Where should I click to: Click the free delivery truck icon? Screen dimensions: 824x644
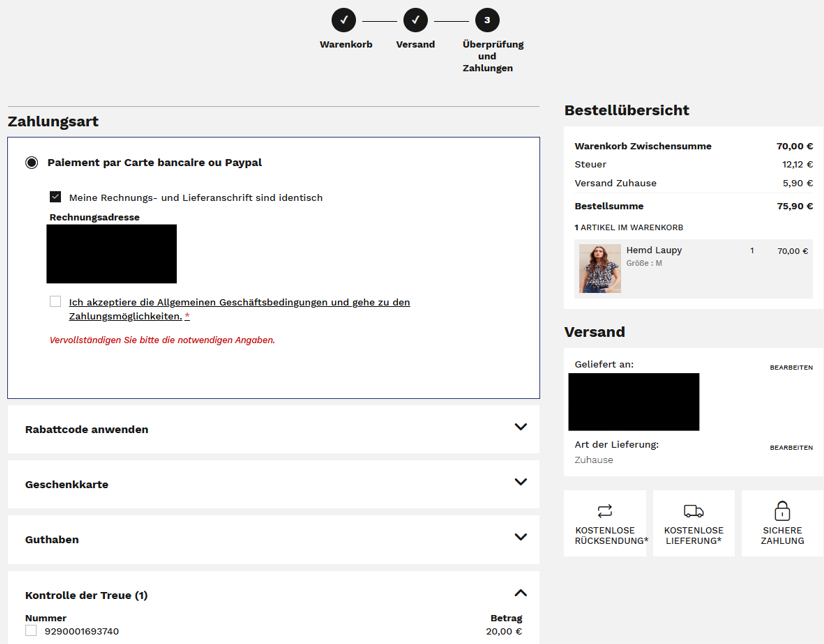click(693, 511)
